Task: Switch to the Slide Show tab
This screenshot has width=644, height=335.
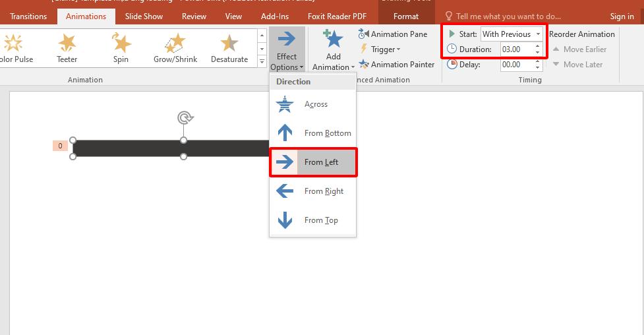Action: (x=144, y=16)
